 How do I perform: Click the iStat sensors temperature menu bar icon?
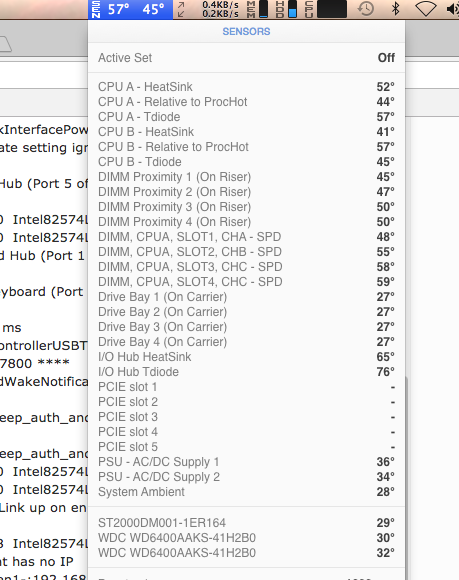(131, 9)
